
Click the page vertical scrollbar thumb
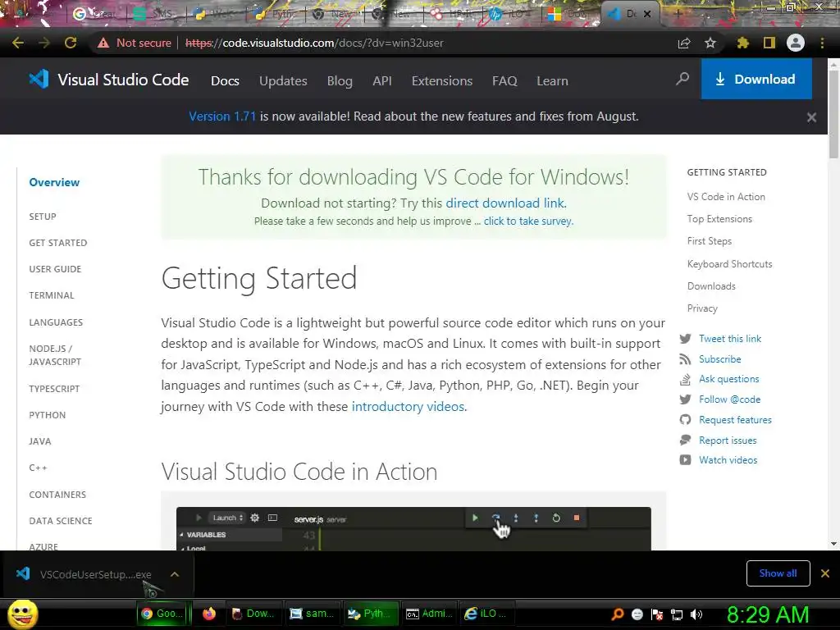point(833,114)
